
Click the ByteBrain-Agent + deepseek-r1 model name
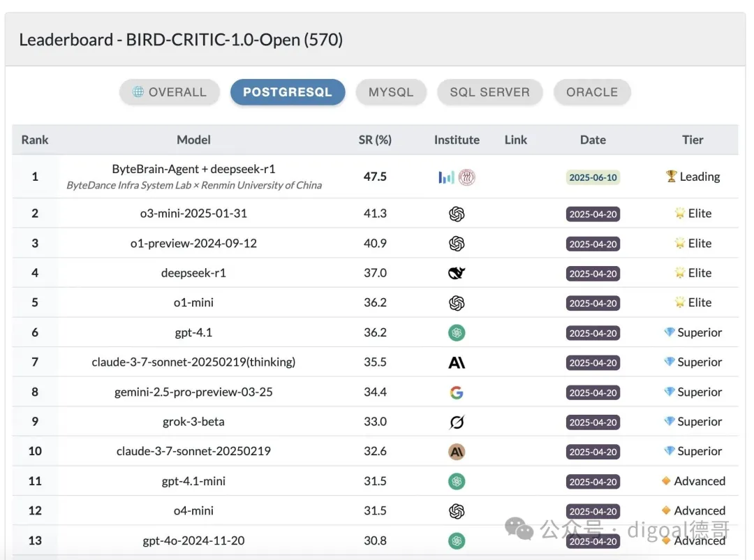(x=194, y=170)
